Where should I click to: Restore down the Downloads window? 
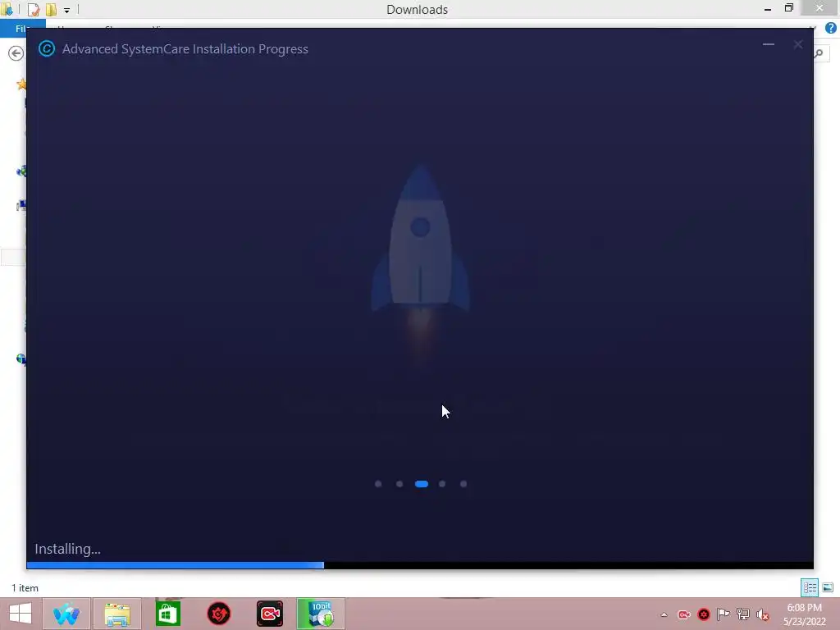tap(788, 8)
